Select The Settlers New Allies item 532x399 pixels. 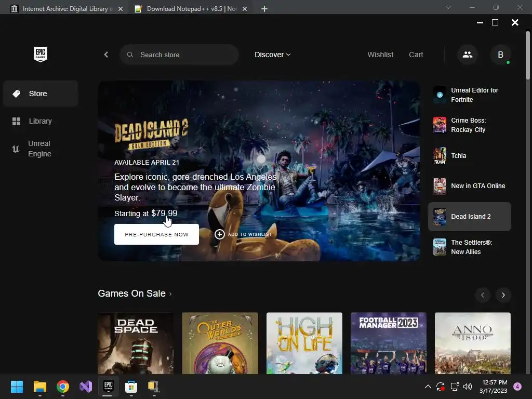click(470, 247)
